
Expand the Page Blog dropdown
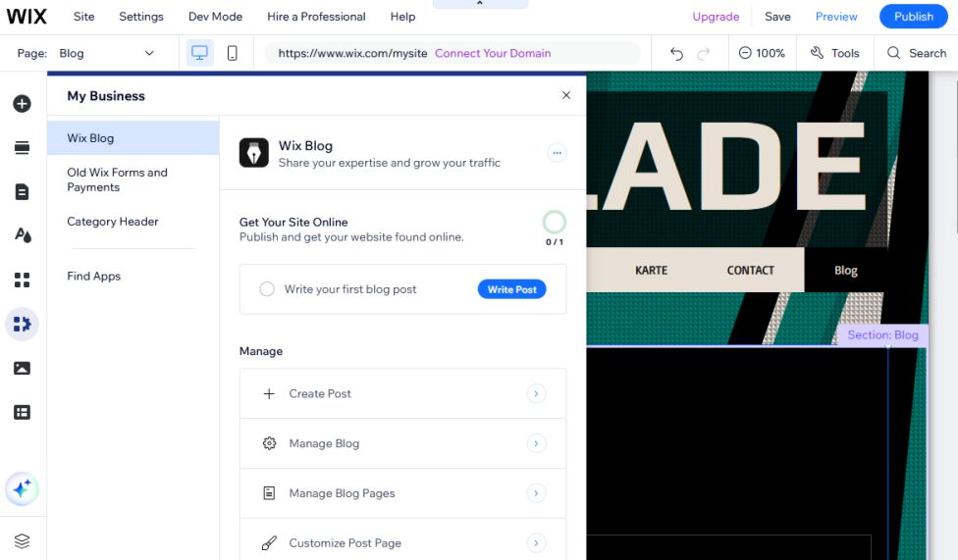[x=106, y=53]
